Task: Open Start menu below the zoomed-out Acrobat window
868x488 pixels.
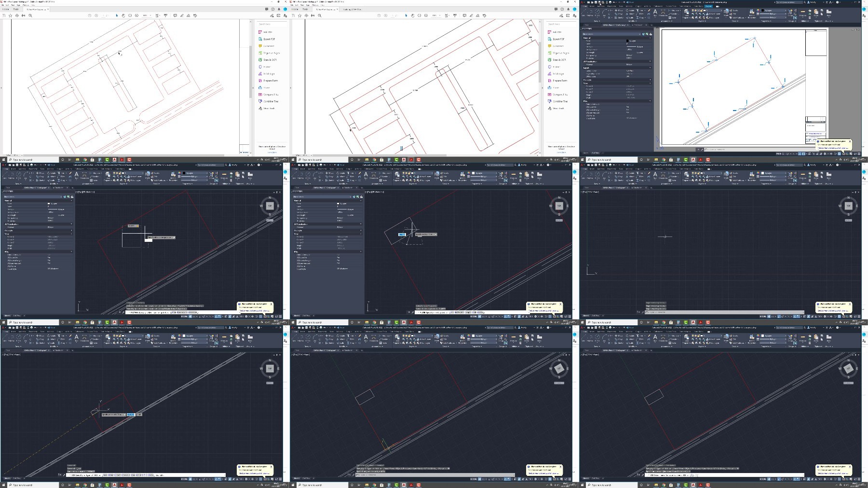Action: click(4, 160)
